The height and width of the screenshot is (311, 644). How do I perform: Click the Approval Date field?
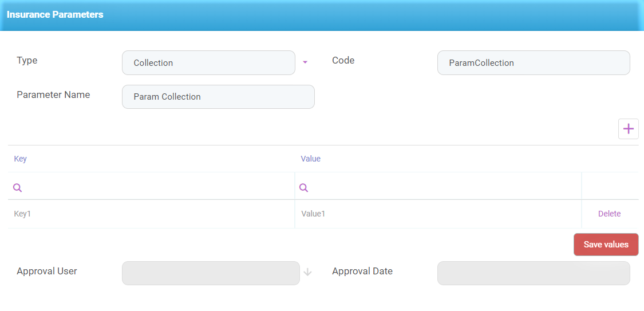[533, 273]
